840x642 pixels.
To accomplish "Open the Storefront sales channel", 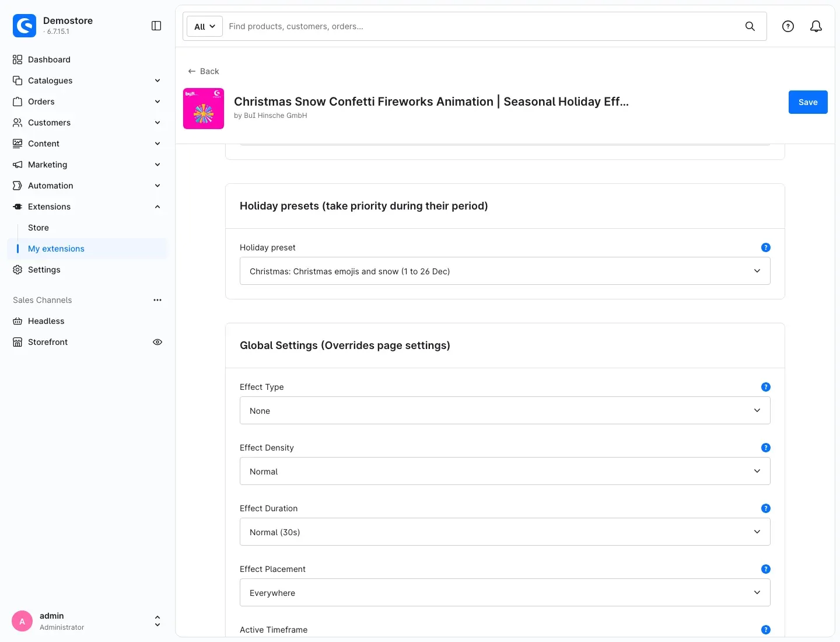I will tap(48, 342).
